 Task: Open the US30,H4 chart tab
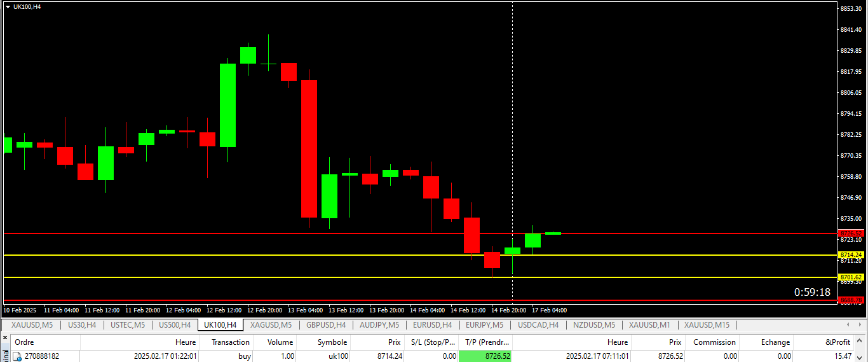pyautogui.click(x=82, y=325)
